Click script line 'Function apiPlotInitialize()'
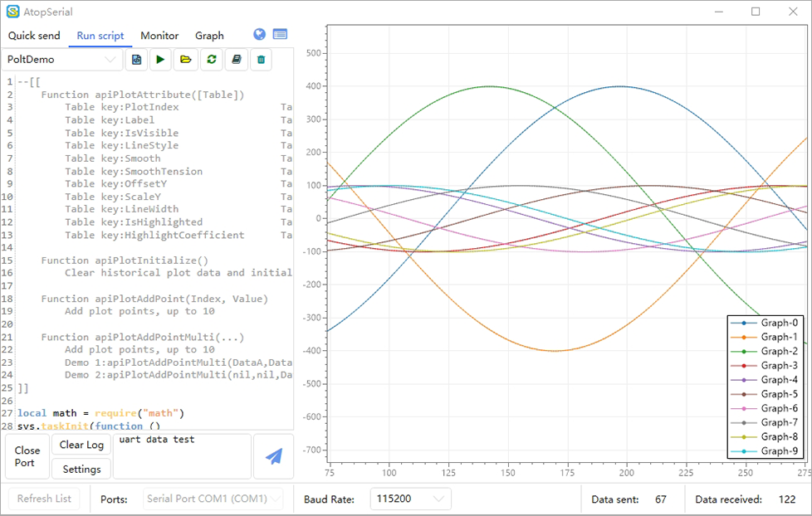The image size is (812, 516). click(125, 260)
